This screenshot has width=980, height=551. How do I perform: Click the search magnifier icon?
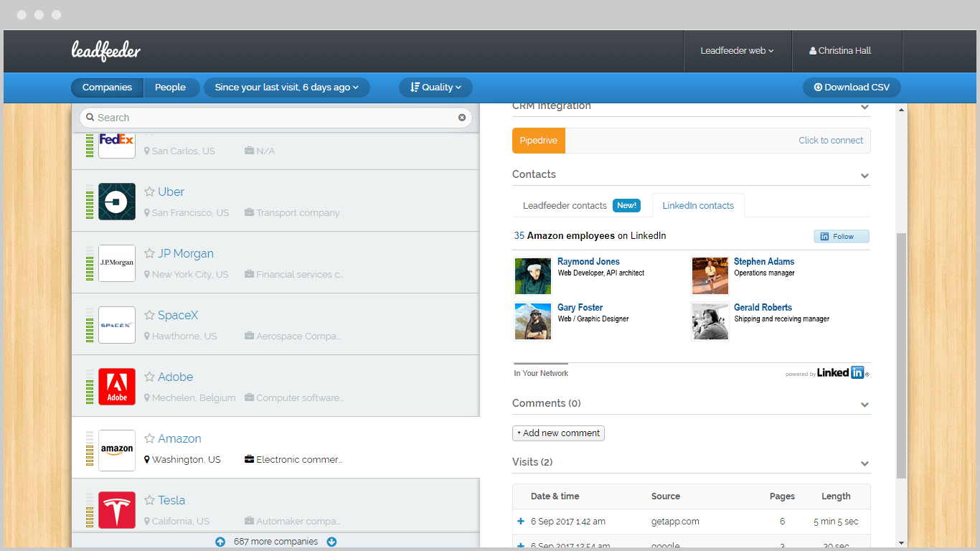coord(90,118)
